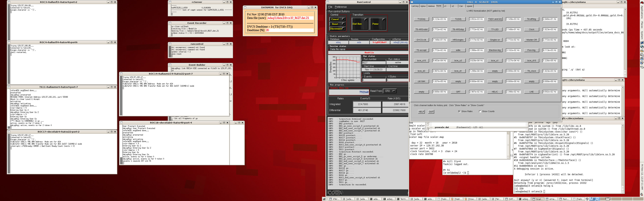Switch to the 'XTer...' taskbar window
Screen dimensions: 644x201
334,199
